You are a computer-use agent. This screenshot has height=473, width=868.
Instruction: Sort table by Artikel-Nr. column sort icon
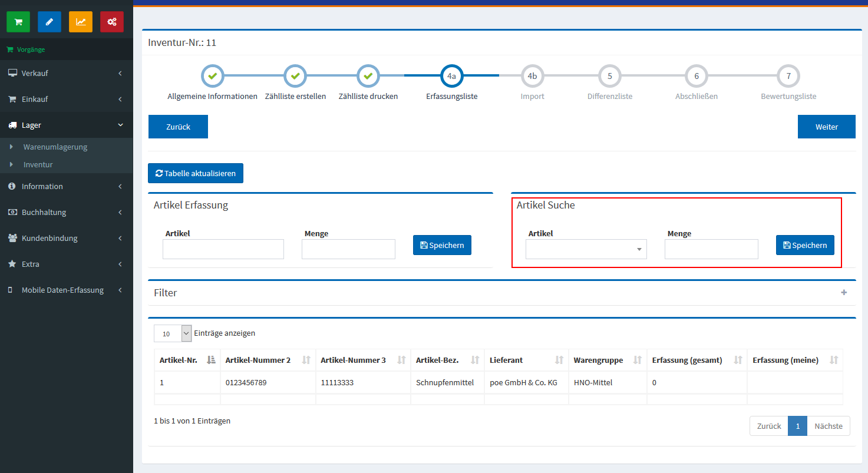pyautogui.click(x=211, y=360)
